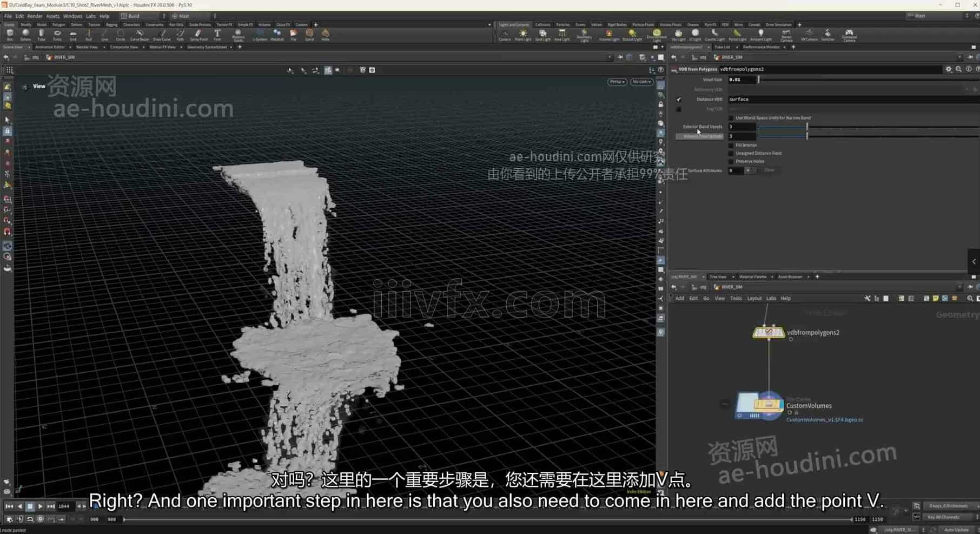
Task: Select the Torus shelf tool
Action: pos(57,35)
